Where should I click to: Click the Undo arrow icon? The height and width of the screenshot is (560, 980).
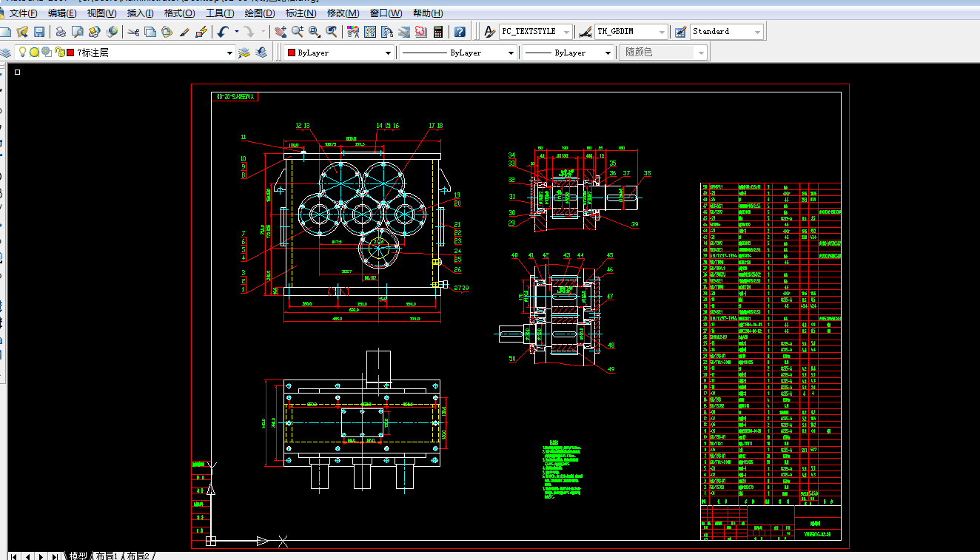tap(224, 32)
